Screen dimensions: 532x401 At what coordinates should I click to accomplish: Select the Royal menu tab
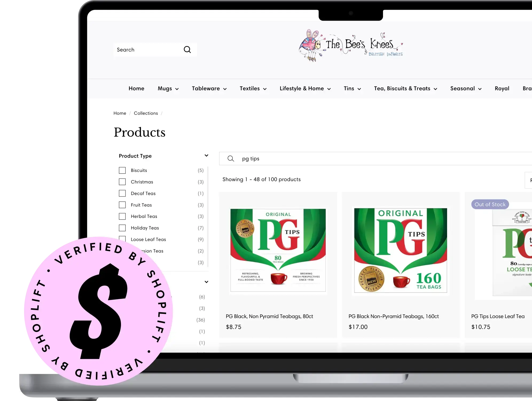pos(502,88)
